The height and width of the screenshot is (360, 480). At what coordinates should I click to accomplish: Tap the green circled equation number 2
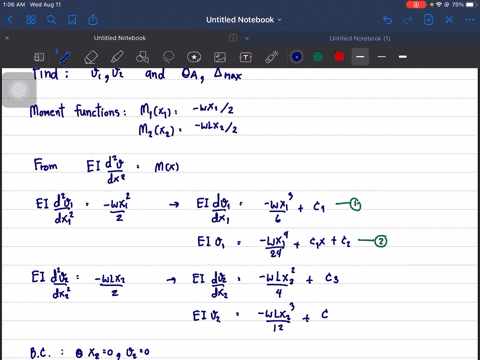point(381,241)
